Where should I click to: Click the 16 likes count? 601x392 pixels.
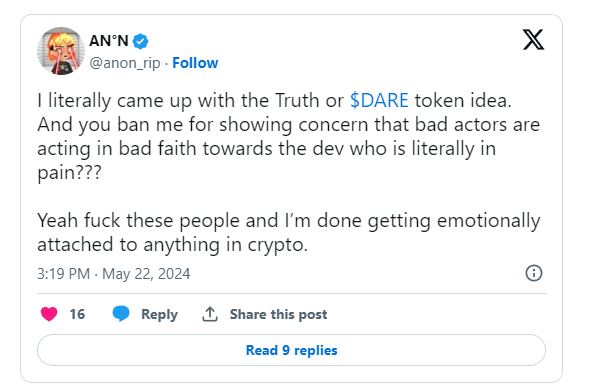[x=77, y=314]
